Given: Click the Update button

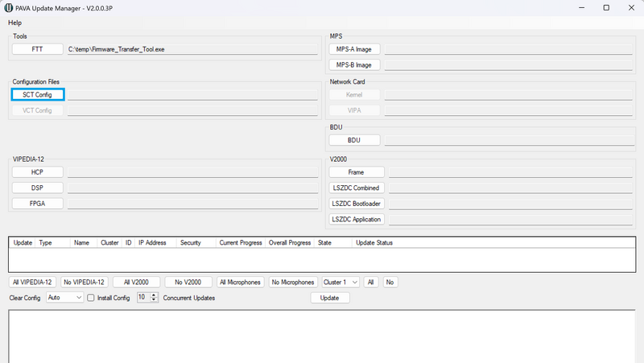Looking at the screenshot, I should (x=330, y=298).
